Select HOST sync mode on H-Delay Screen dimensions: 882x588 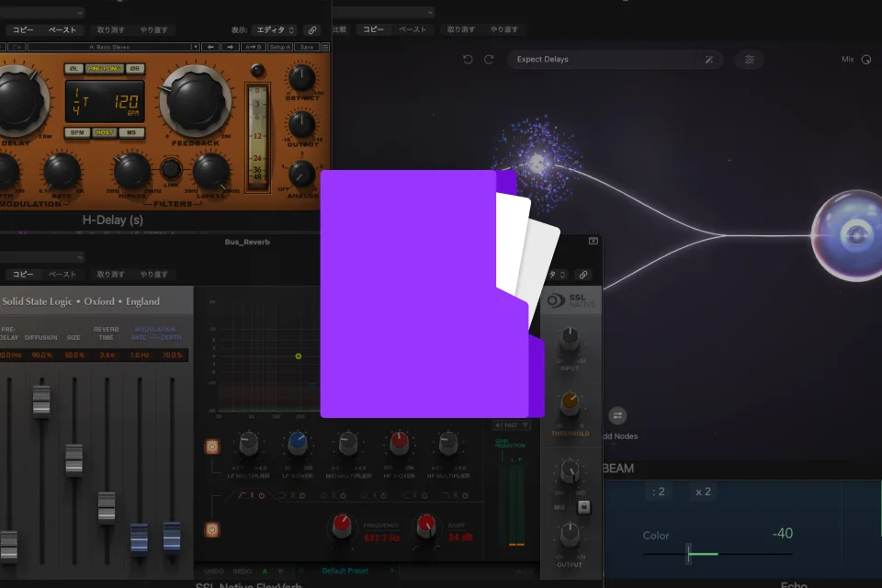(104, 133)
